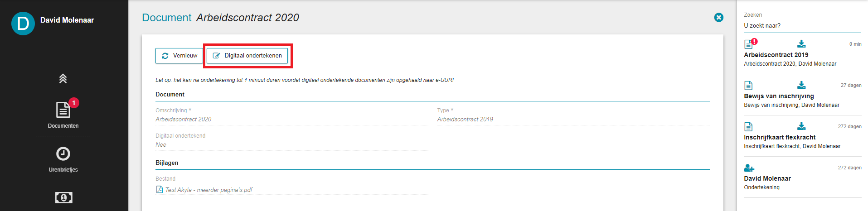This screenshot has width=868, height=211.
Task: Click the '0 min' timestamp
Action: click(x=855, y=44)
